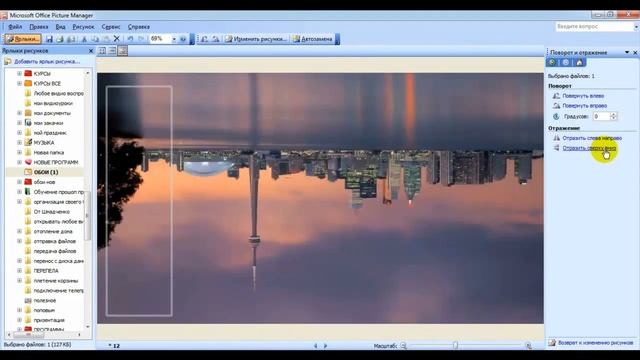Select the презентации folder
640x360 pixels.
pyautogui.click(x=49, y=320)
